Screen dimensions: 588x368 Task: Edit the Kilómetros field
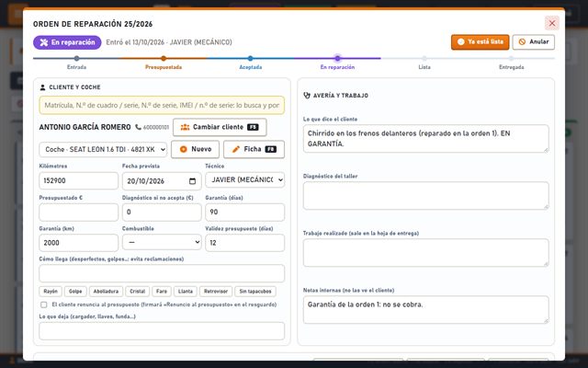(78, 181)
